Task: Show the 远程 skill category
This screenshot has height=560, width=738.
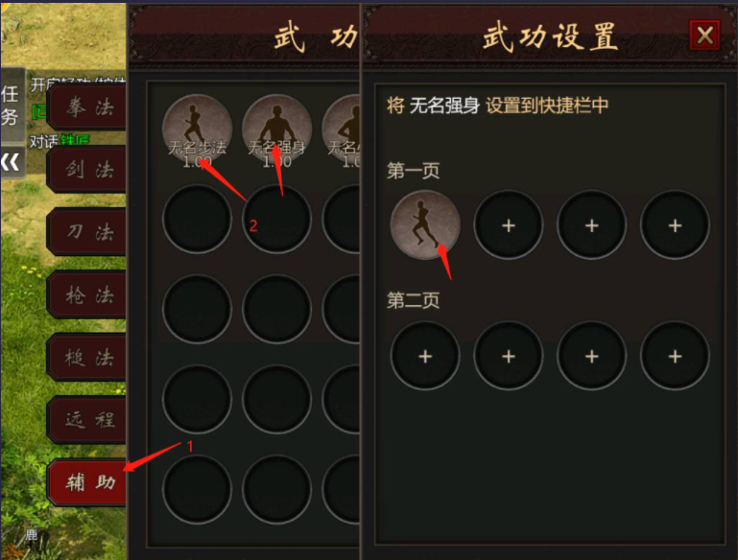Action: click(x=87, y=419)
